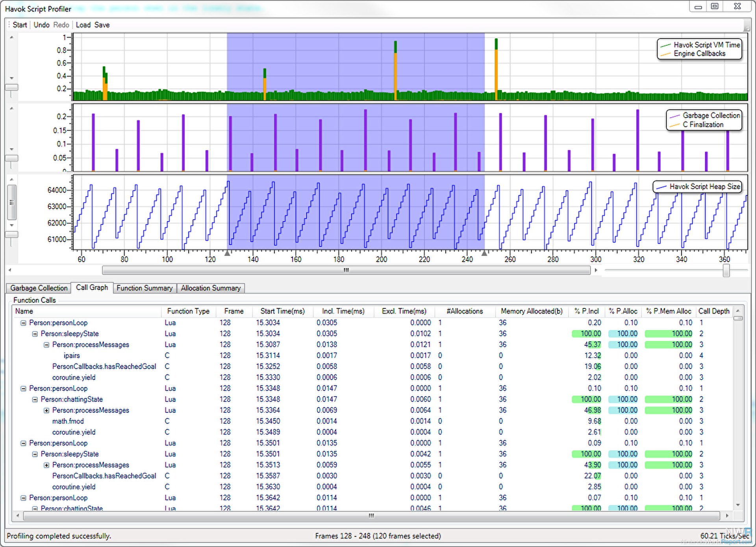The image size is (756, 547).
Task: Switch to the Garbage Collection tab
Action: 39,288
